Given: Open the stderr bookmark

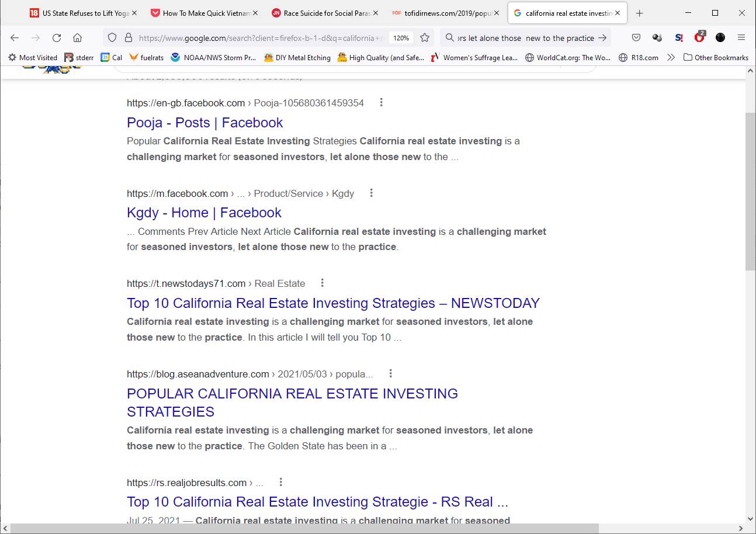Looking at the screenshot, I should (x=79, y=57).
